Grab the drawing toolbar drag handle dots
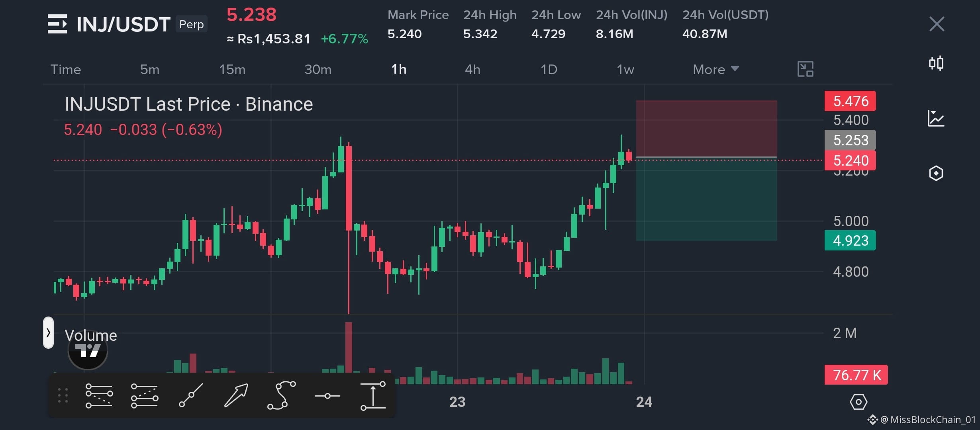980x430 pixels. [63, 395]
